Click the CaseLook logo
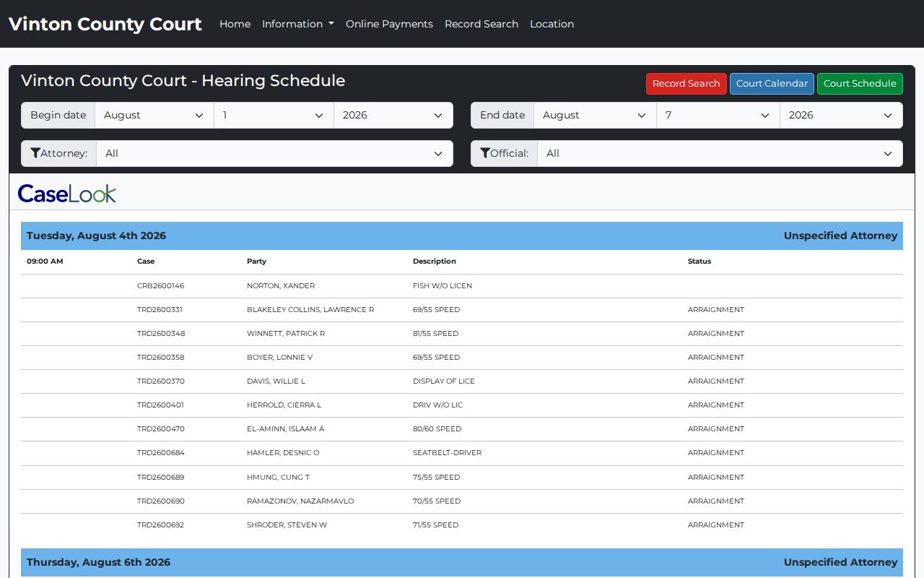The height and width of the screenshot is (578, 924). [67, 194]
